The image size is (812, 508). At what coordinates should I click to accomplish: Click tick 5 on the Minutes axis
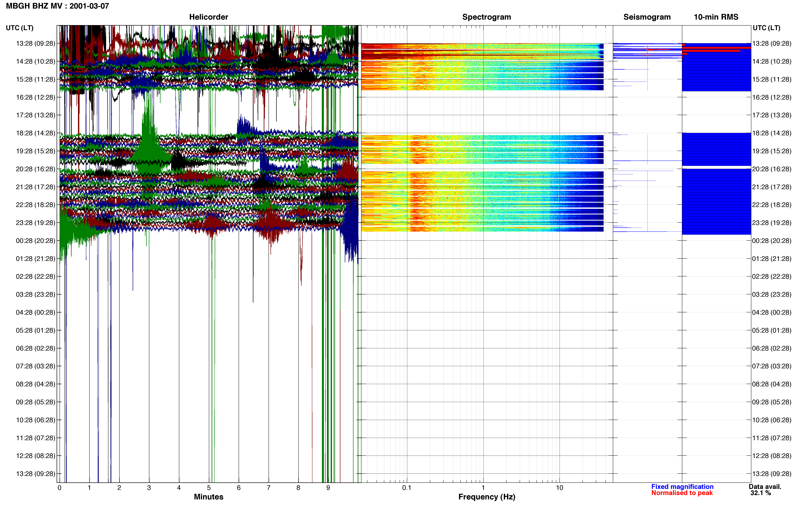pyautogui.click(x=209, y=488)
